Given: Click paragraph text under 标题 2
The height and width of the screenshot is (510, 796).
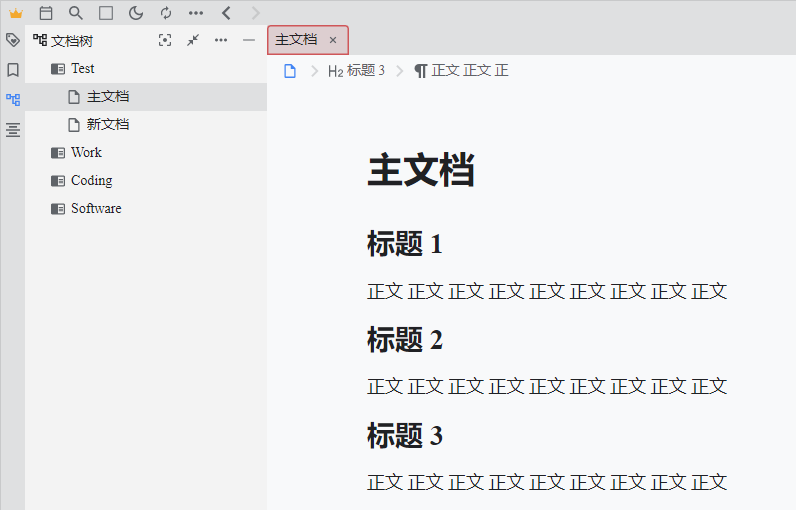Looking at the screenshot, I should pos(547,387).
